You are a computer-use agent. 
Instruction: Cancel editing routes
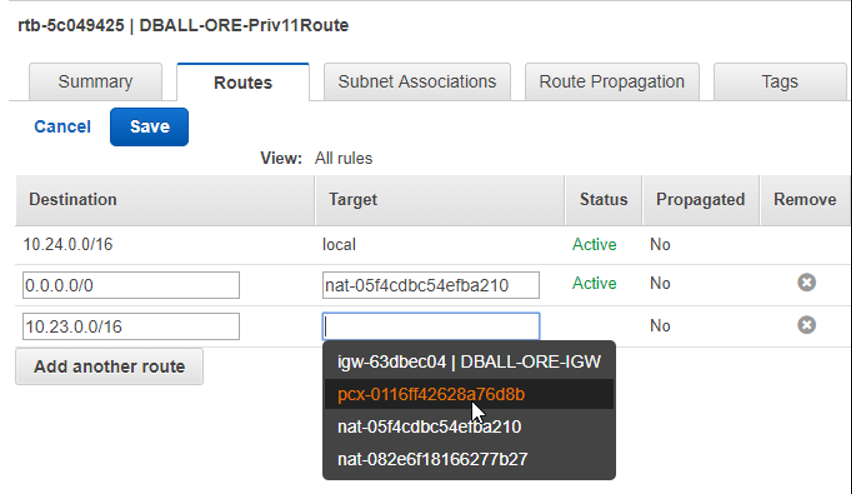pyautogui.click(x=62, y=127)
